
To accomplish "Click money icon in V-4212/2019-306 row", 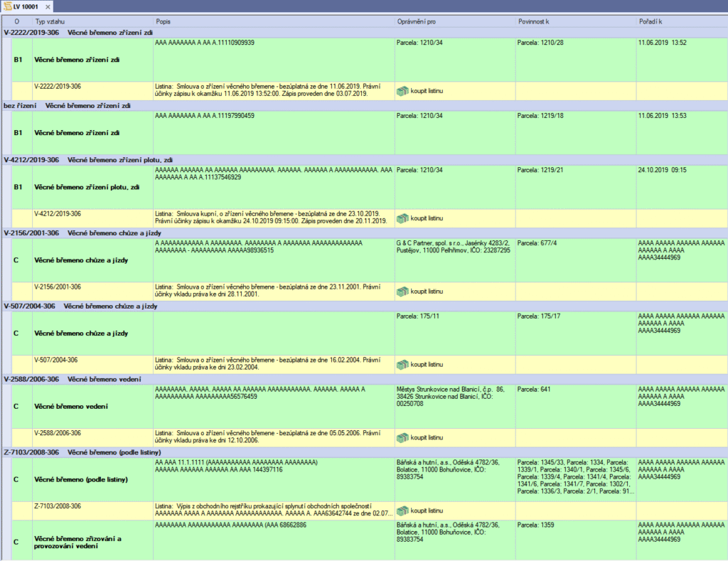I will click(402, 218).
